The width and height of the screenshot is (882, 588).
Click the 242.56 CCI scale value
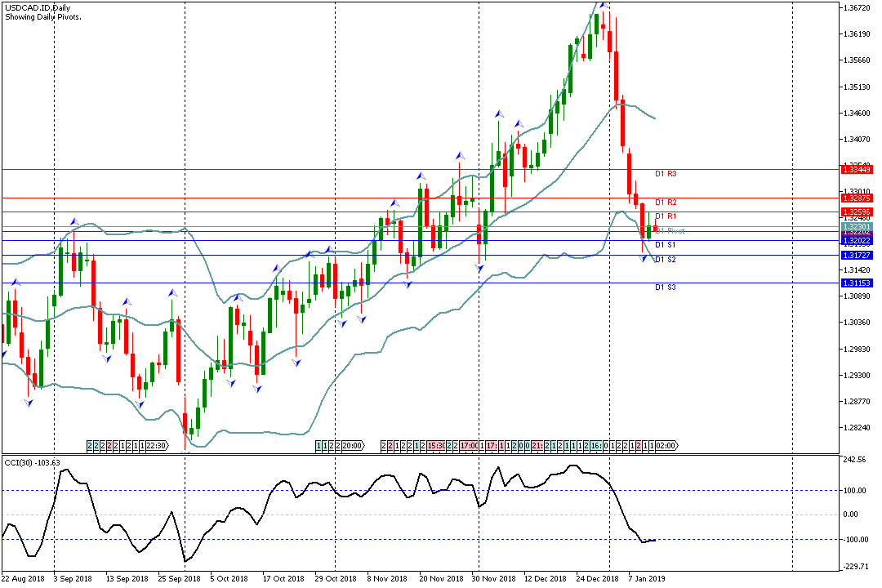[855, 460]
